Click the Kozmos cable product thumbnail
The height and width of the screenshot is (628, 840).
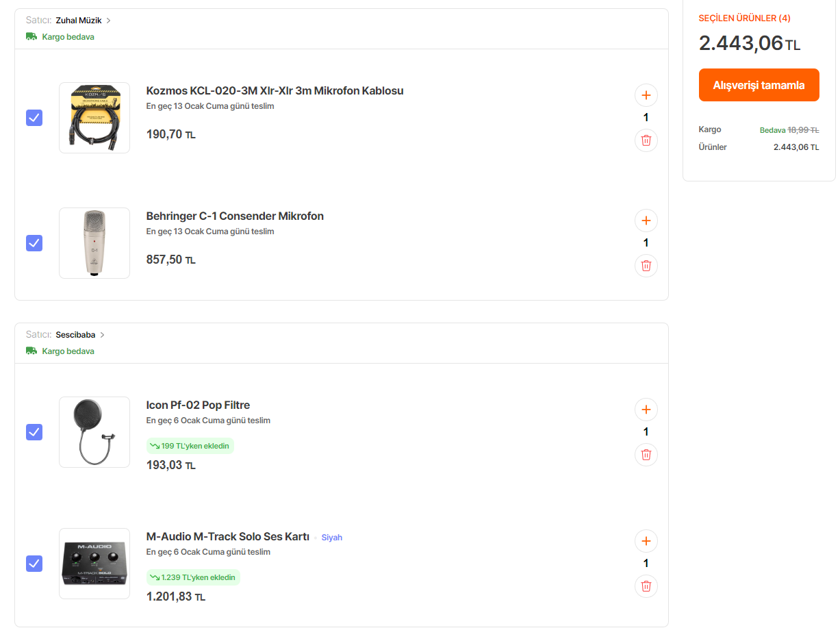pos(94,118)
